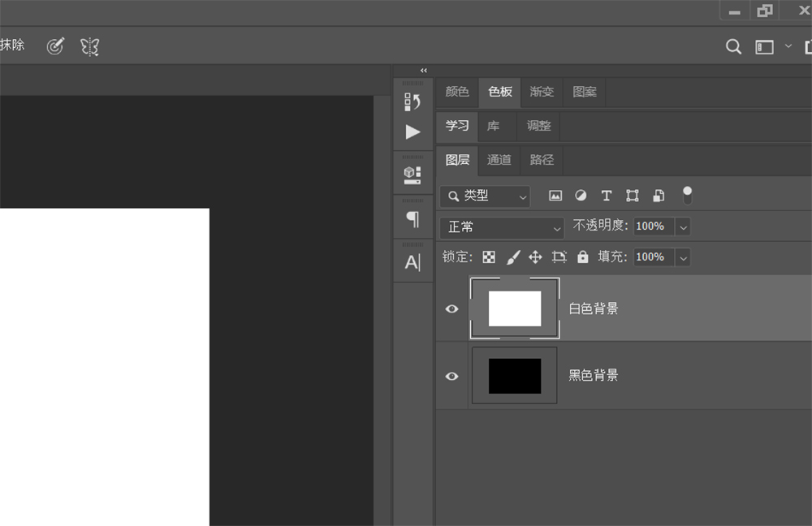The height and width of the screenshot is (526, 812).
Task: Open the blend mode 正常 dropdown
Action: [501, 227]
